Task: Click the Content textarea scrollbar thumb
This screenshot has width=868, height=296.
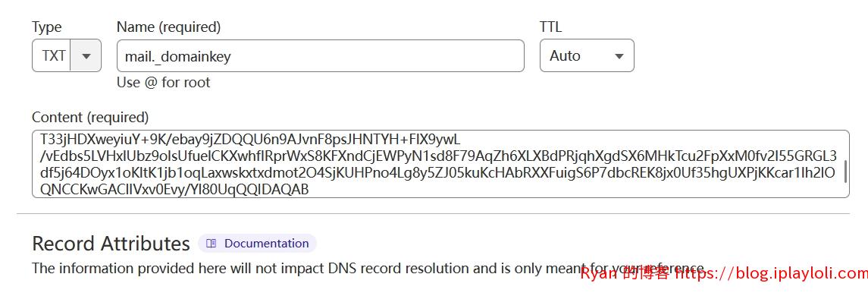Action: point(844,172)
